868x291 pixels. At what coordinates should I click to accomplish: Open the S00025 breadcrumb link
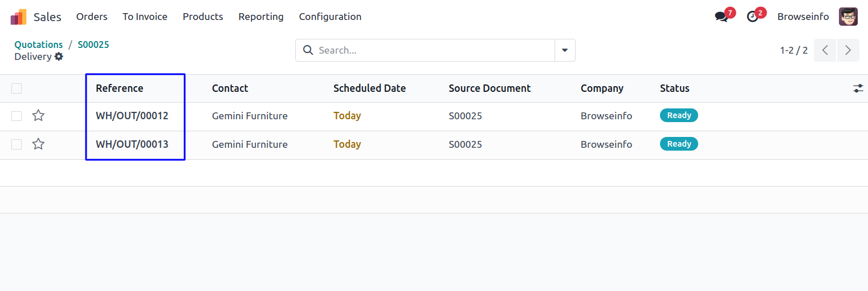93,45
